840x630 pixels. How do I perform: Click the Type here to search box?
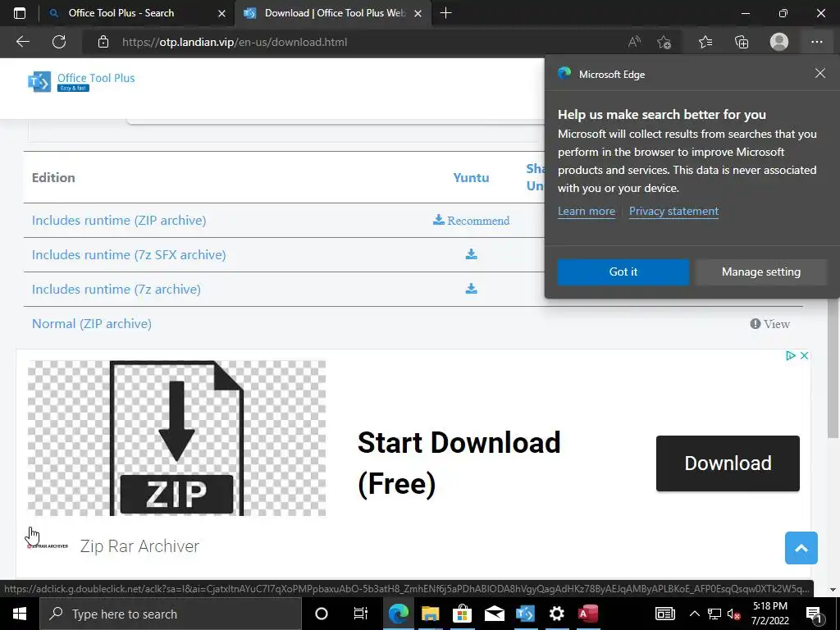pyautogui.click(x=171, y=614)
